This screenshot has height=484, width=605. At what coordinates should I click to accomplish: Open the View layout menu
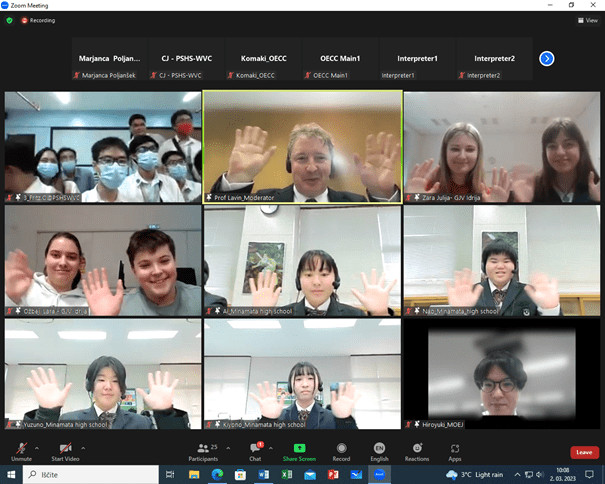[588, 20]
